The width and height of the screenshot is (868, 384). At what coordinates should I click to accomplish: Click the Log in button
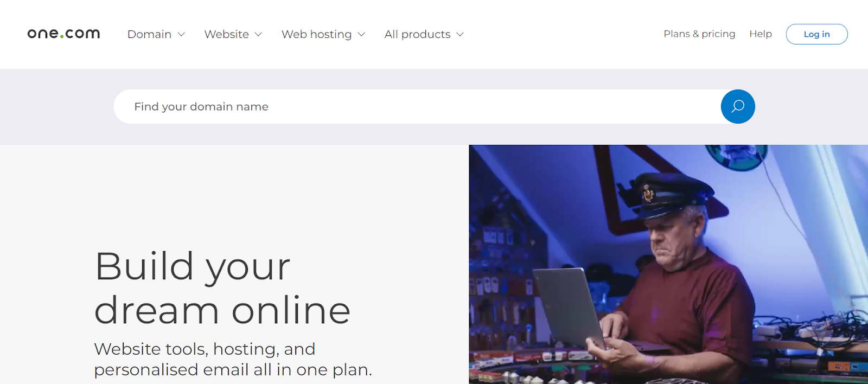816,34
